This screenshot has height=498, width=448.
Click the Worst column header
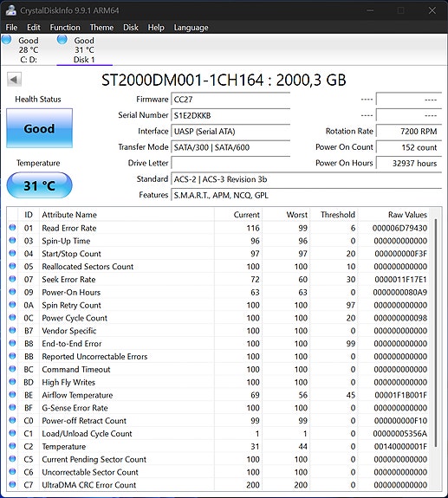pyautogui.click(x=286, y=215)
